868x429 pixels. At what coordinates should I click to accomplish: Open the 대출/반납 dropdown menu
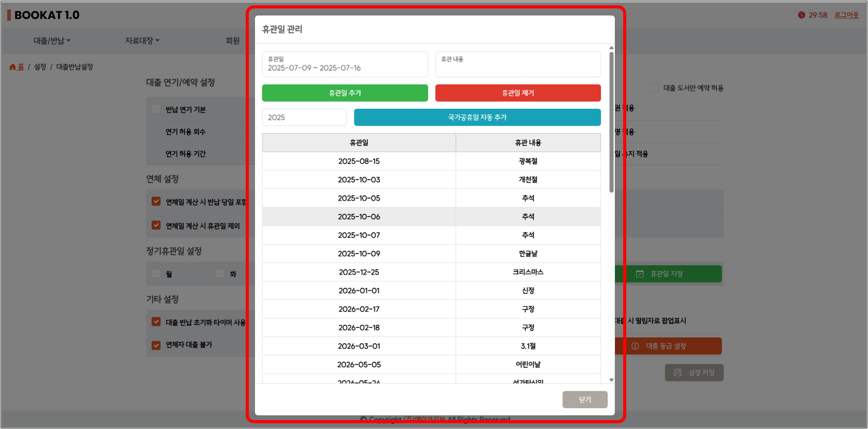tap(52, 41)
